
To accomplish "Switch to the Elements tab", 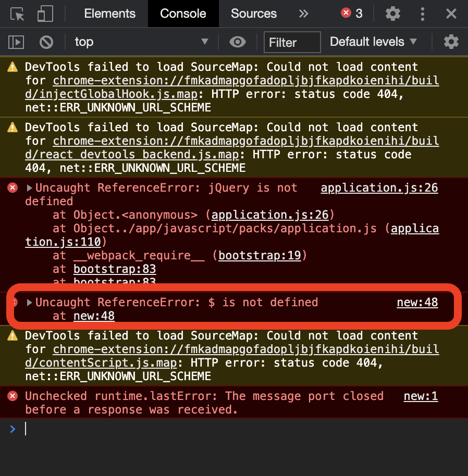I will 109,14.
